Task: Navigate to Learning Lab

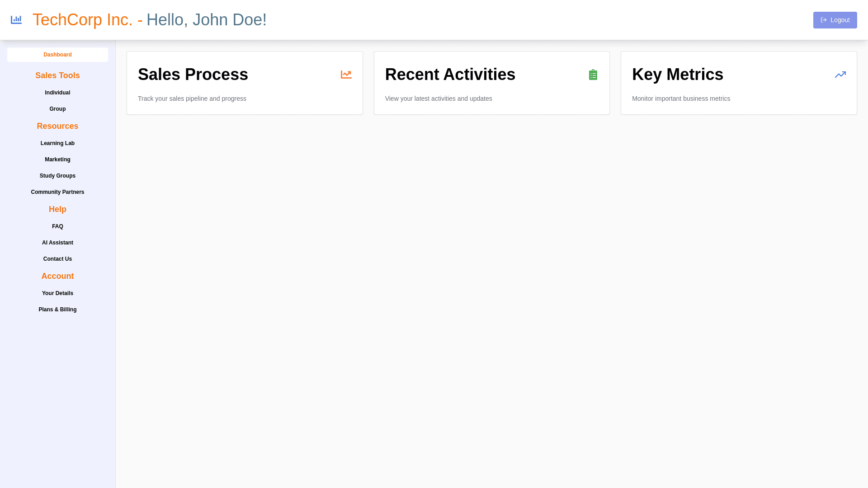Action: click(x=57, y=143)
